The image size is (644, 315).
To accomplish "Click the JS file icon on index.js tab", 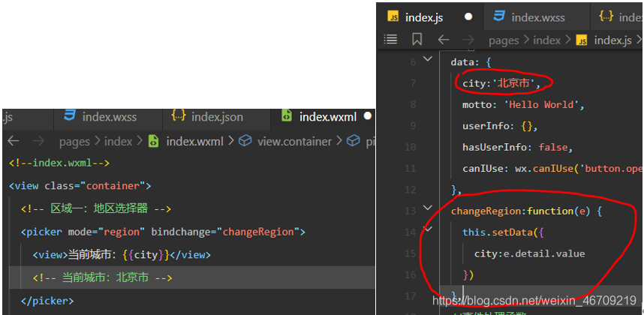I will tap(393, 17).
